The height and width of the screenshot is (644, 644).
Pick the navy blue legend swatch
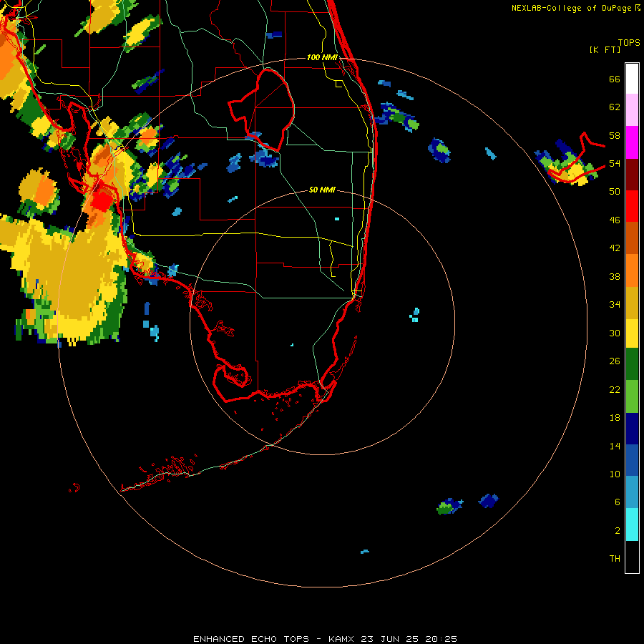[x=632, y=429]
